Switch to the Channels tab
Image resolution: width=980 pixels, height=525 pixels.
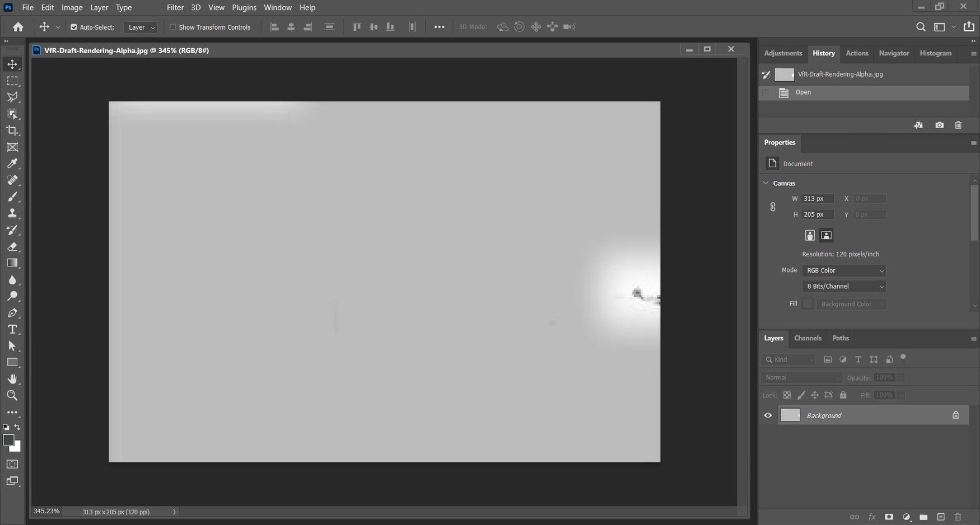(808, 338)
